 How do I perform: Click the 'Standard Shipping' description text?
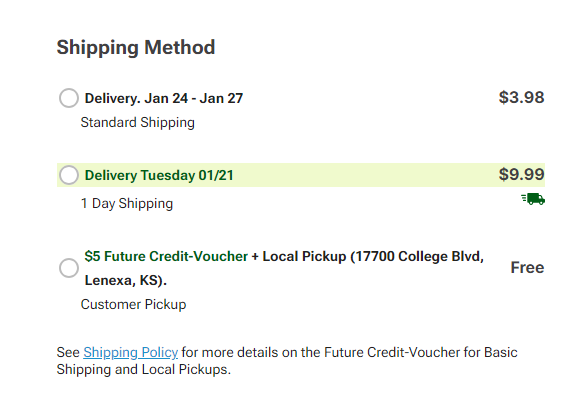(138, 123)
